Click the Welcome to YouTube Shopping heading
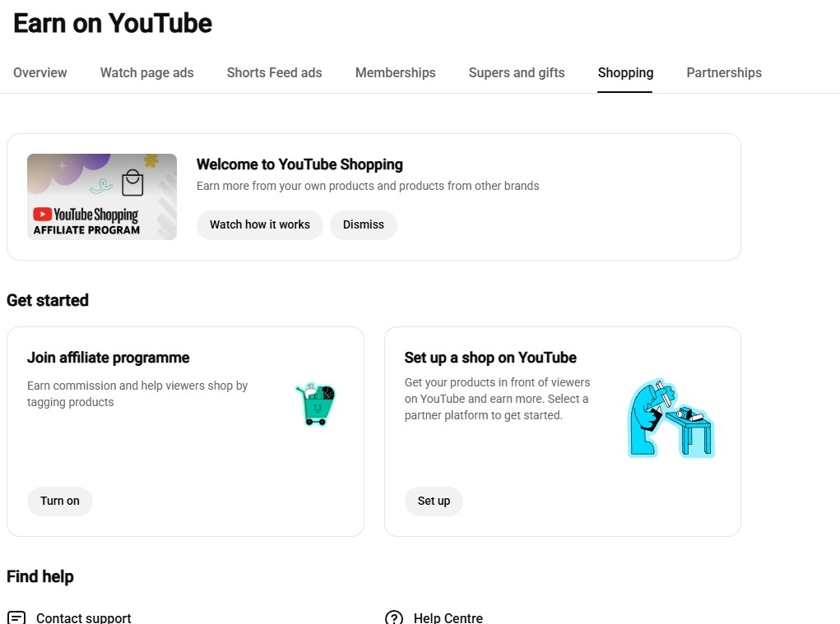This screenshot has height=624, width=840. 299,164
